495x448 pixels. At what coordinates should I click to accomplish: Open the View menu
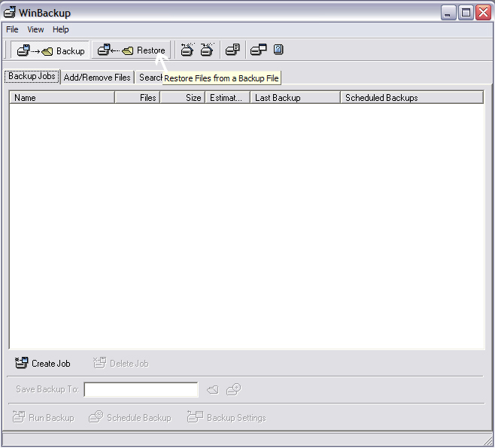point(35,29)
